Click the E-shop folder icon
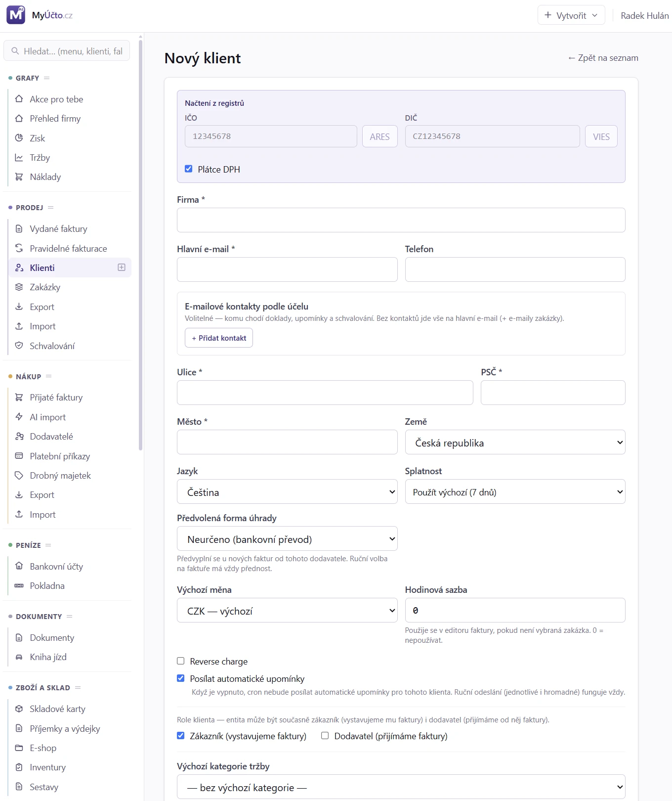This screenshot has height=801, width=672. 19,748
